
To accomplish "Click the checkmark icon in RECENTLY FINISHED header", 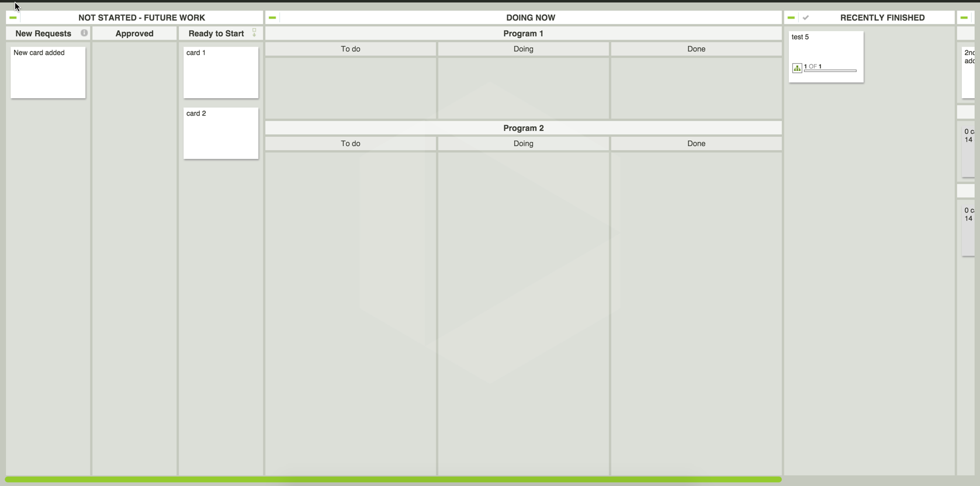I will coord(806,18).
